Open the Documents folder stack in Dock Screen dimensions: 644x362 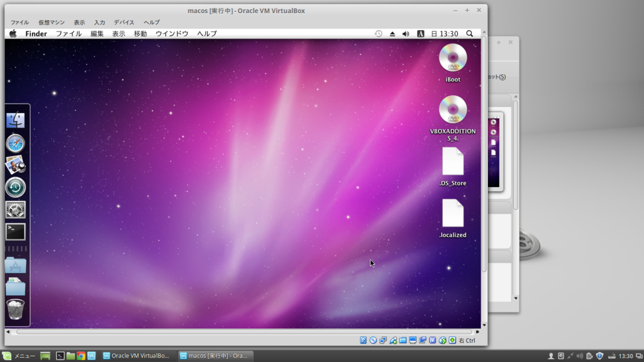point(15,287)
